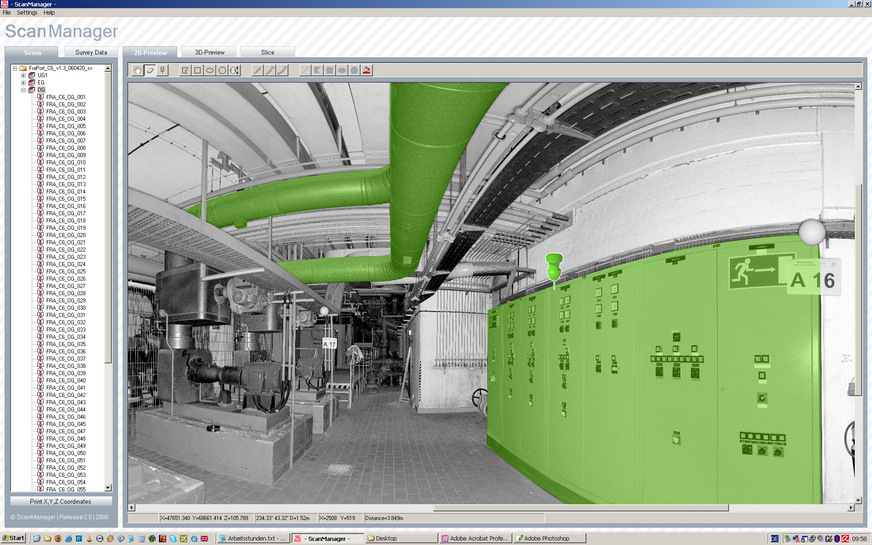
Task: Expand the UG1 tree node
Action: pos(23,75)
